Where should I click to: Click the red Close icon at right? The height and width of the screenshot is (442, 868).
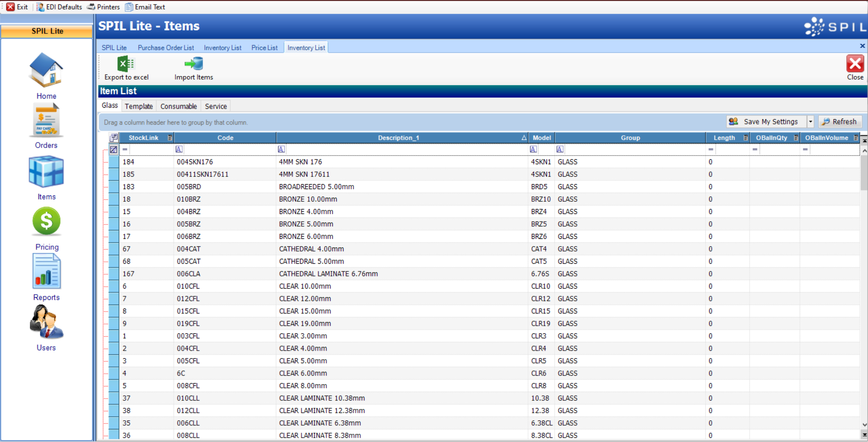[x=855, y=64]
